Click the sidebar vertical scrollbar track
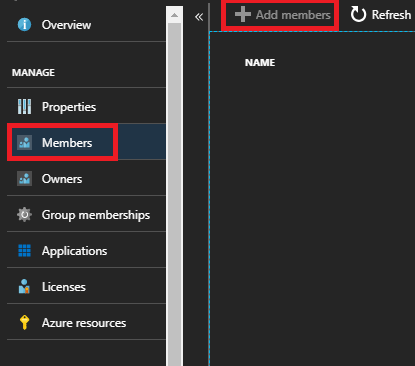 coord(174,194)
